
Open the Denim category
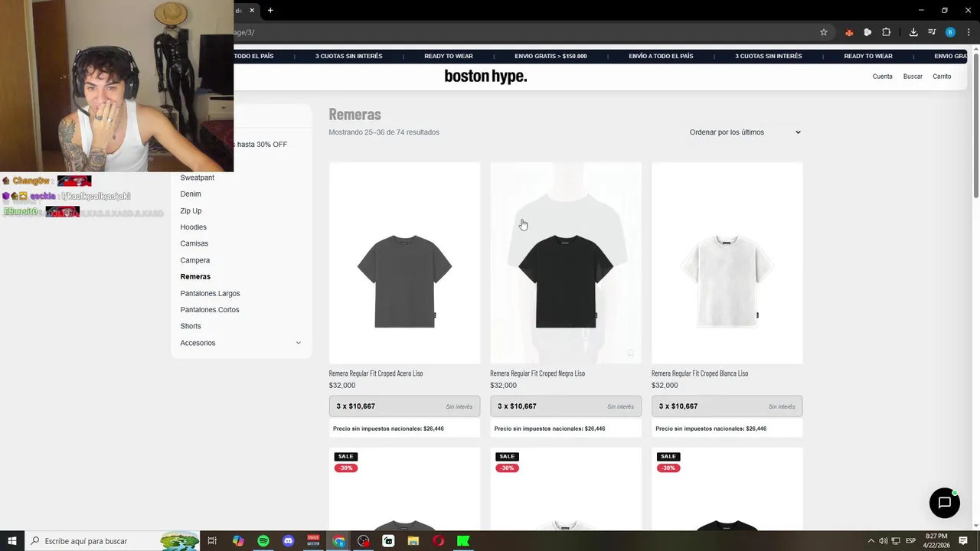click(x=191, y=194)
